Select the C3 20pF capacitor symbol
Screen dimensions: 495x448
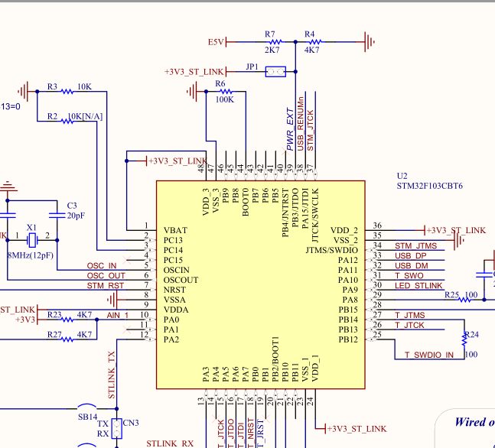(x=57, y=215)
